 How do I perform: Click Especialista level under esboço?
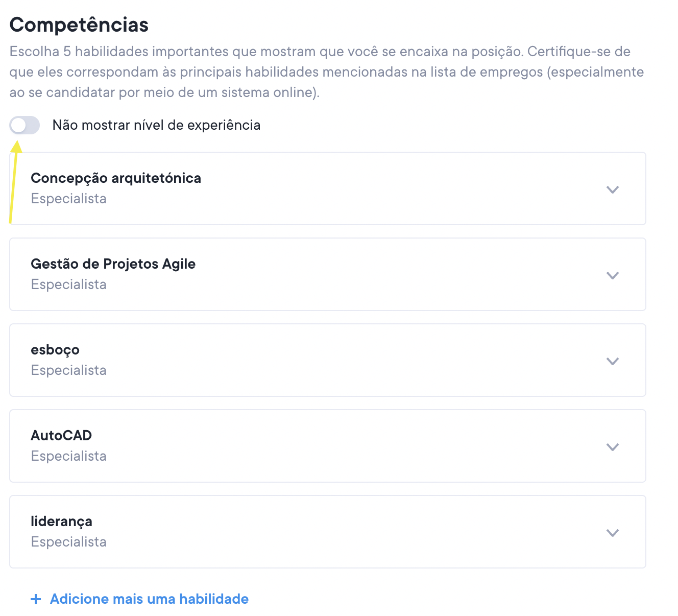pos(68,370)
